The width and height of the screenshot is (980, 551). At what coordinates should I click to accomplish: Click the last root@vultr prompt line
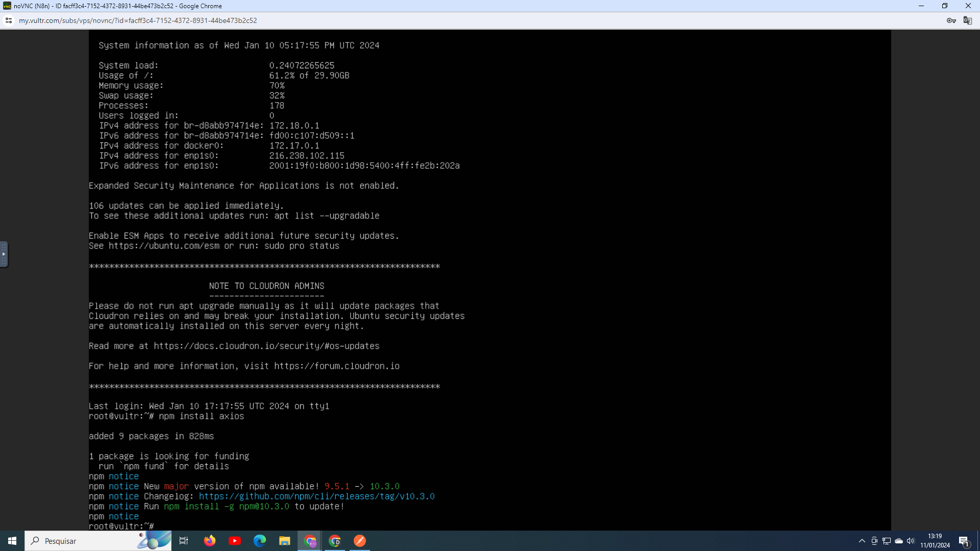(x=121, y=526)
